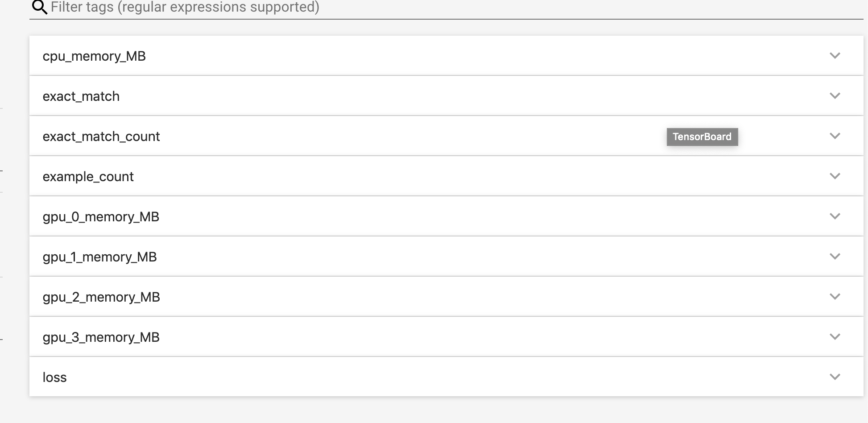Expand the gpu_1_memory_MB card

[835, 256]
